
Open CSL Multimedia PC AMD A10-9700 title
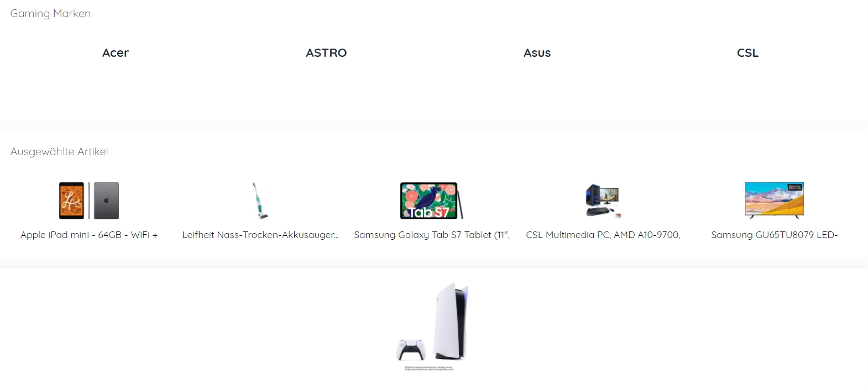[603, 235]
